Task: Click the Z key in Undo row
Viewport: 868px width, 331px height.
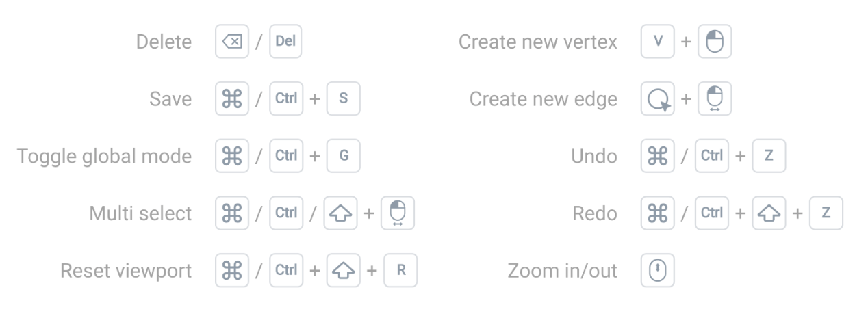Action: pos(769,156)
